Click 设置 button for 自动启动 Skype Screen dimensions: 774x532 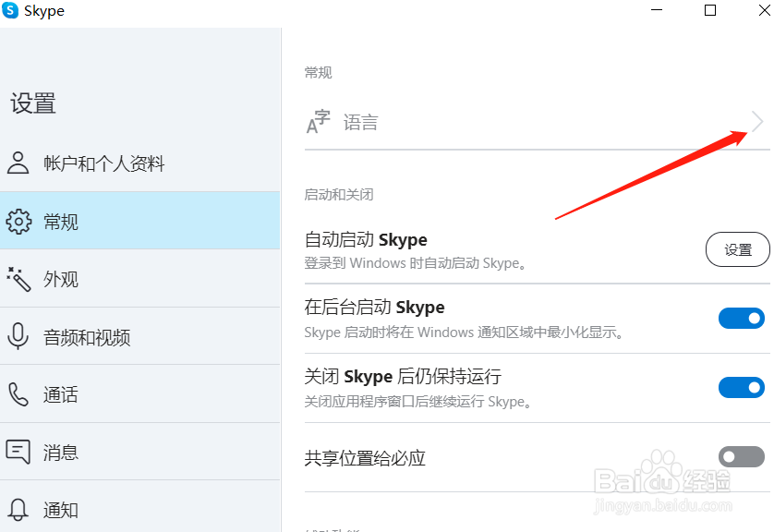737,249
